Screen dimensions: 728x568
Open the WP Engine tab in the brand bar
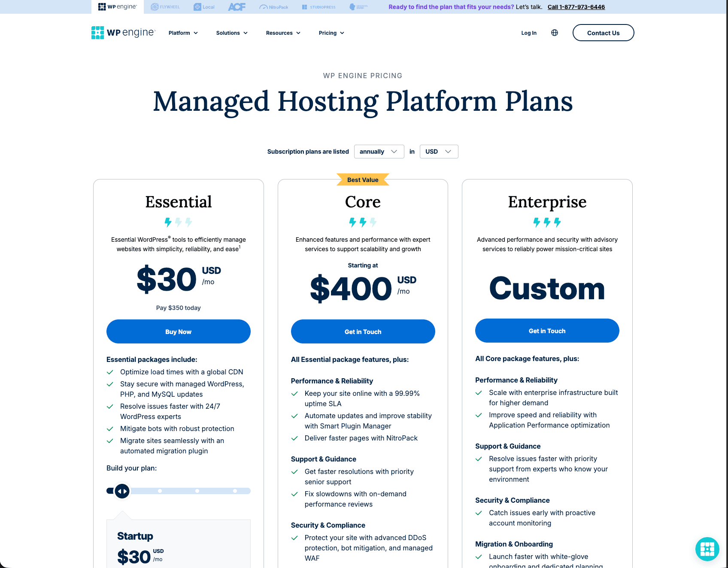pos(117,7)
